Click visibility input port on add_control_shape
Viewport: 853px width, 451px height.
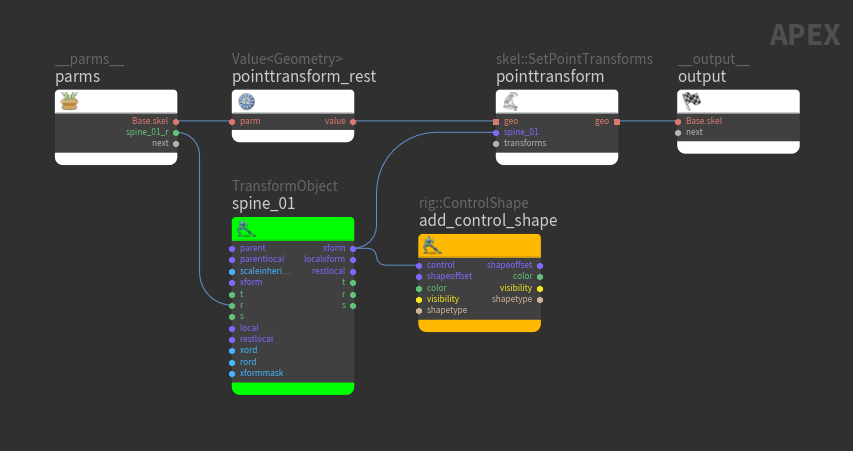click(x=419, y=299)
